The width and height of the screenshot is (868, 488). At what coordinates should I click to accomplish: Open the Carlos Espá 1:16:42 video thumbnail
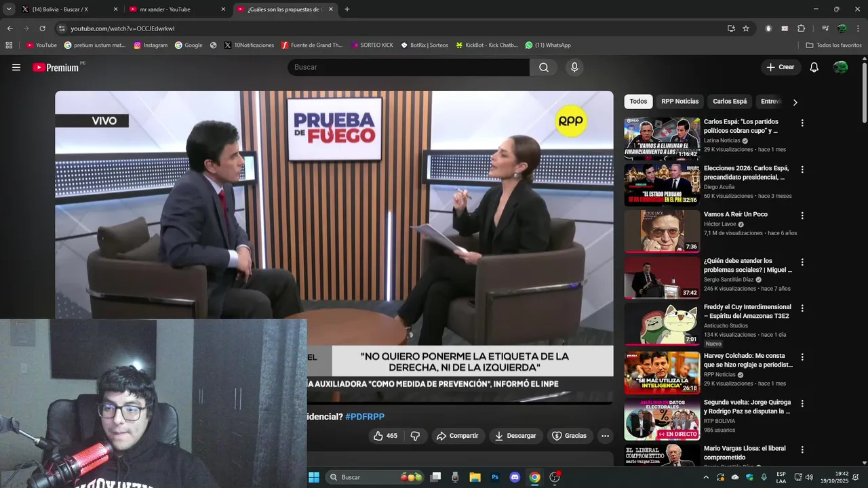(662, 138)
